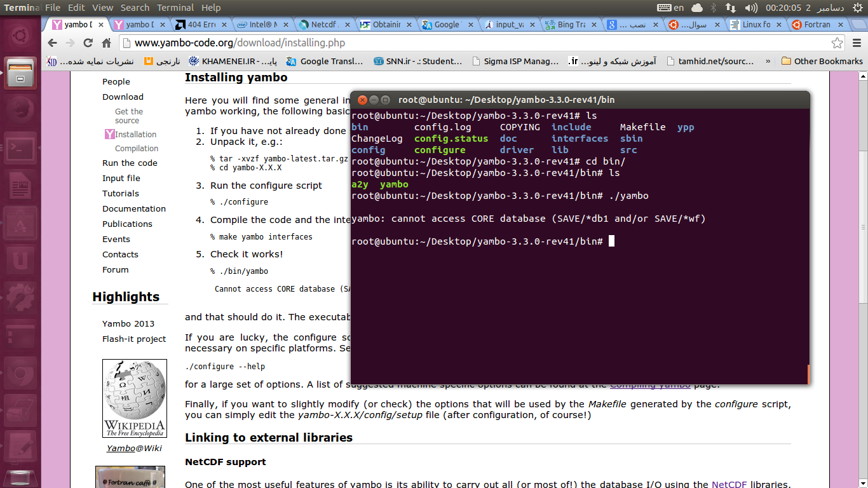The width and height of the screenshot is (868, 488).
Task: Open the Get the source sidebar link
Action: coord(128,116)
